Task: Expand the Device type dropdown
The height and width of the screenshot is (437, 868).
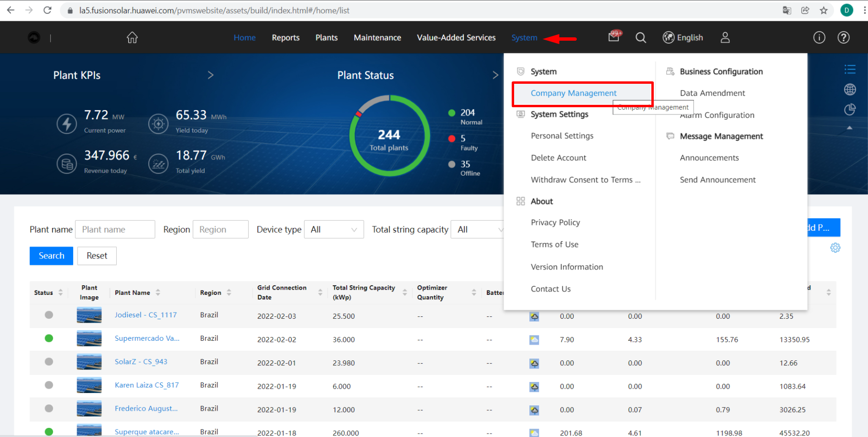Action: [x=334, y=230]
